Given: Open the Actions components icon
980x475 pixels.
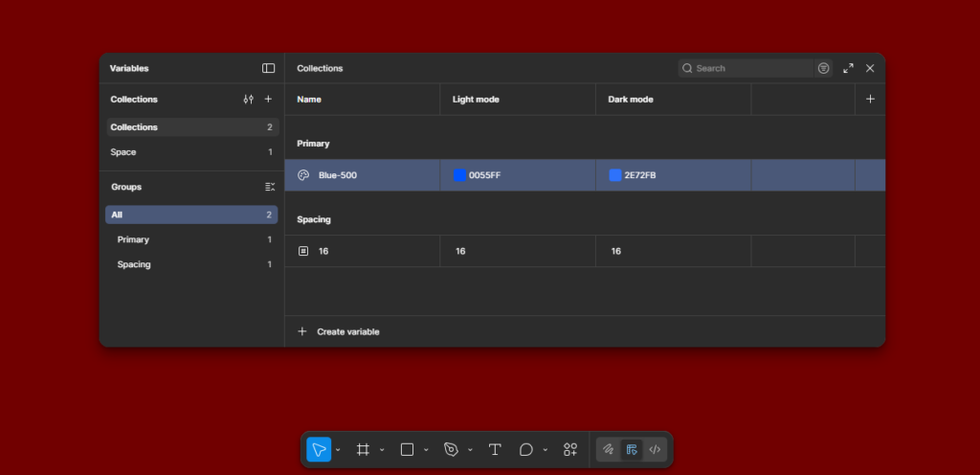Looking at the screenshot, I should pos(570,449).
